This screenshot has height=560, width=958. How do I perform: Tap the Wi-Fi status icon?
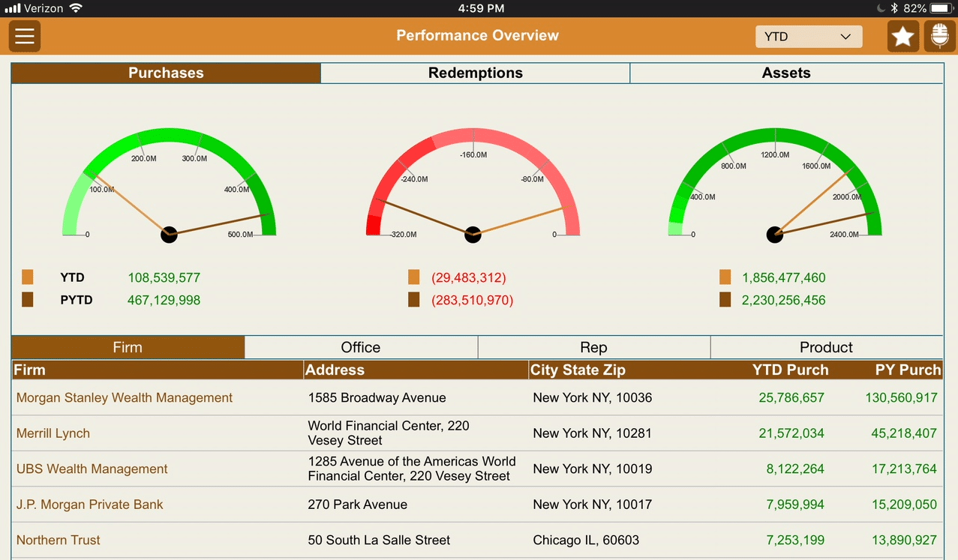(76, 8)
